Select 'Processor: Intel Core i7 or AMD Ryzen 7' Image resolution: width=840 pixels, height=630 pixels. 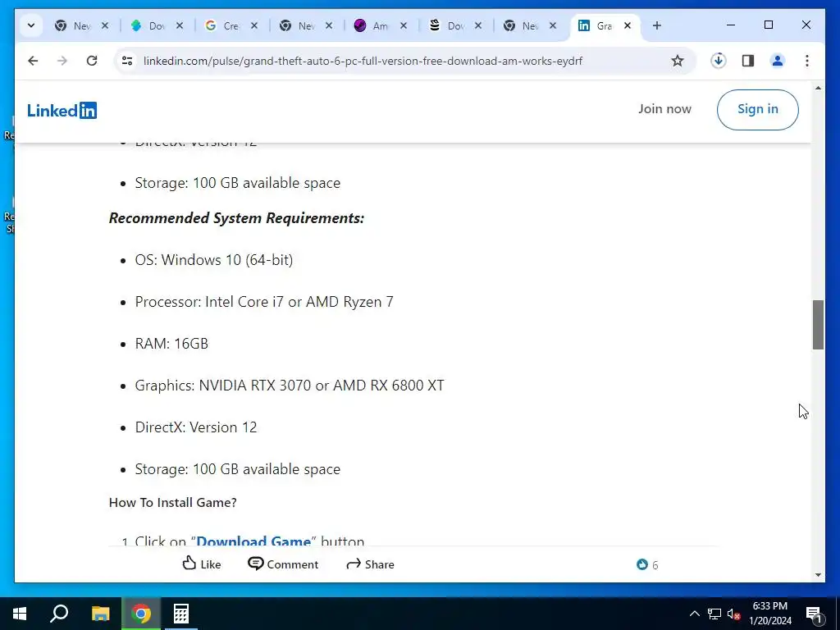coord(264,302)
